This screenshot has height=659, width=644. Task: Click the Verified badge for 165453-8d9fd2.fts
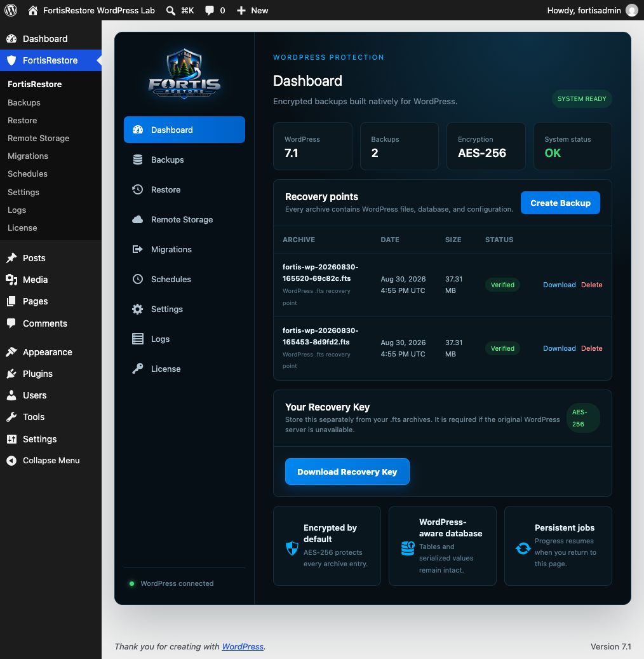pyautogui.click(x=502, y=348)
